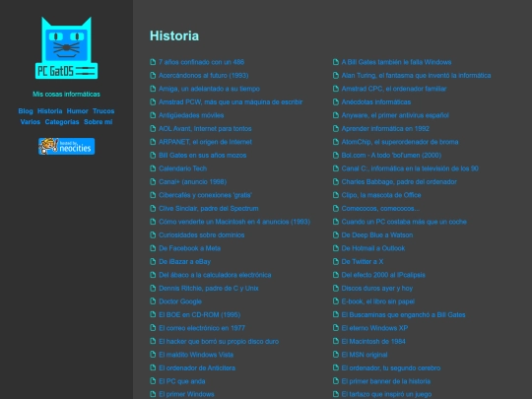Click the document icon beside 'El PC que anda'
This screenshot has height=399, width=532.
pyautogui.click(x=153, y=381)
